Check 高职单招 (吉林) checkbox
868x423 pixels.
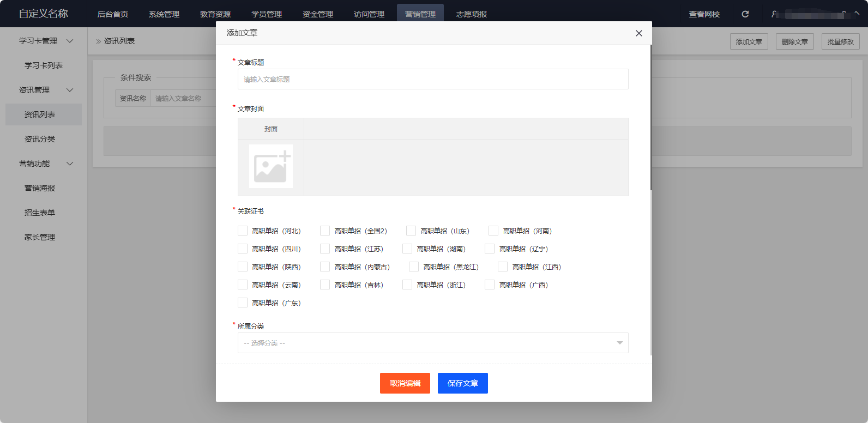click(x=325, y=285)
